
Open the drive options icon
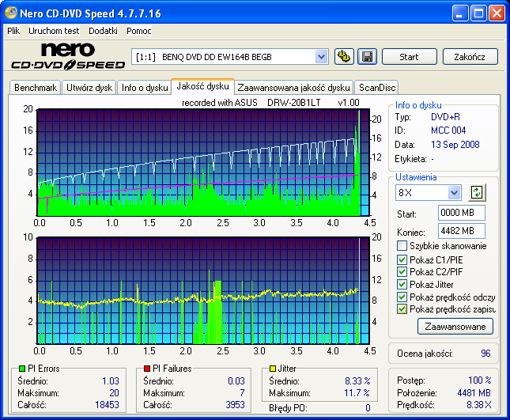tap(344, 57)
